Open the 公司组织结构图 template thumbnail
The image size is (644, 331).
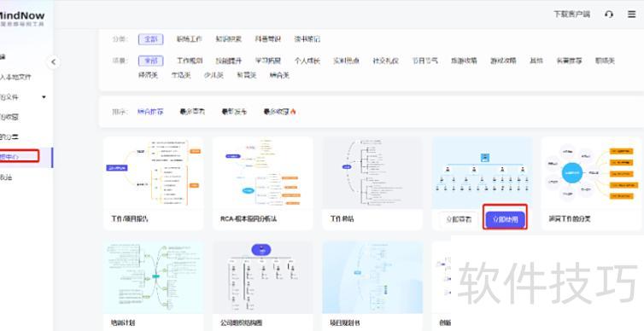(x=263, y=277)
